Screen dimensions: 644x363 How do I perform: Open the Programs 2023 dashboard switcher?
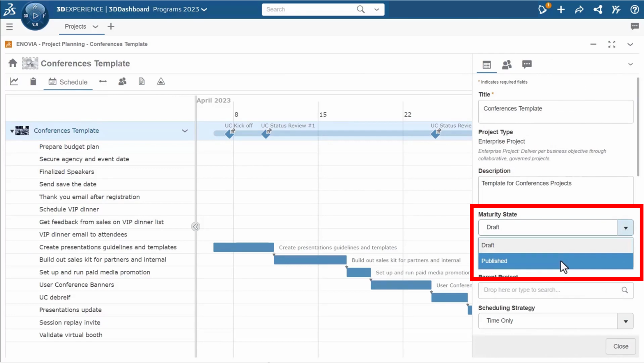[x=179, y=9]
